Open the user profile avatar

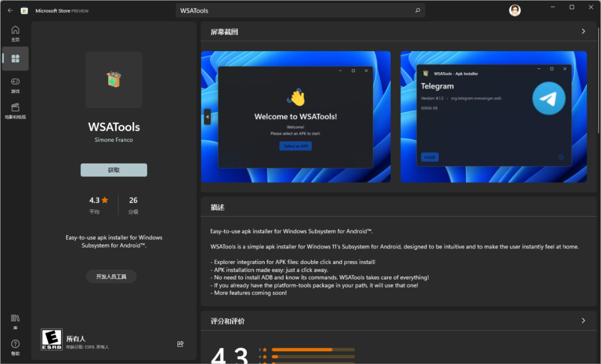click(515, 11)
